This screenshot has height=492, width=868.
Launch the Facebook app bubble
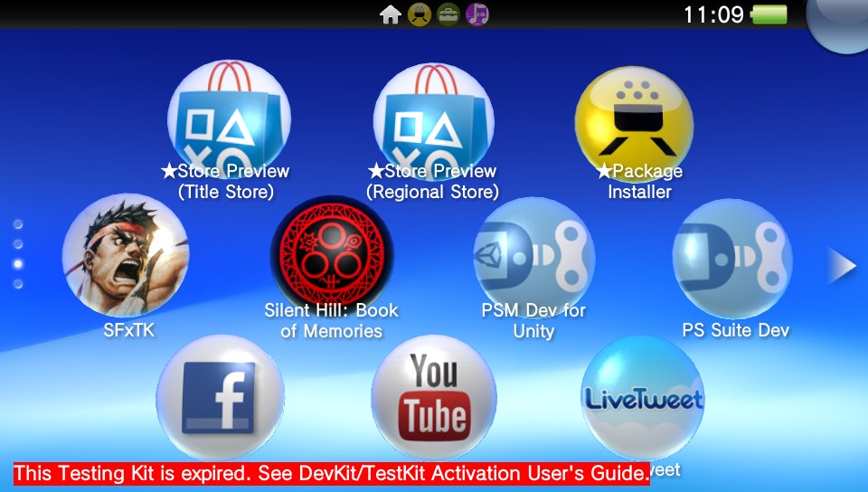[221, 397]
